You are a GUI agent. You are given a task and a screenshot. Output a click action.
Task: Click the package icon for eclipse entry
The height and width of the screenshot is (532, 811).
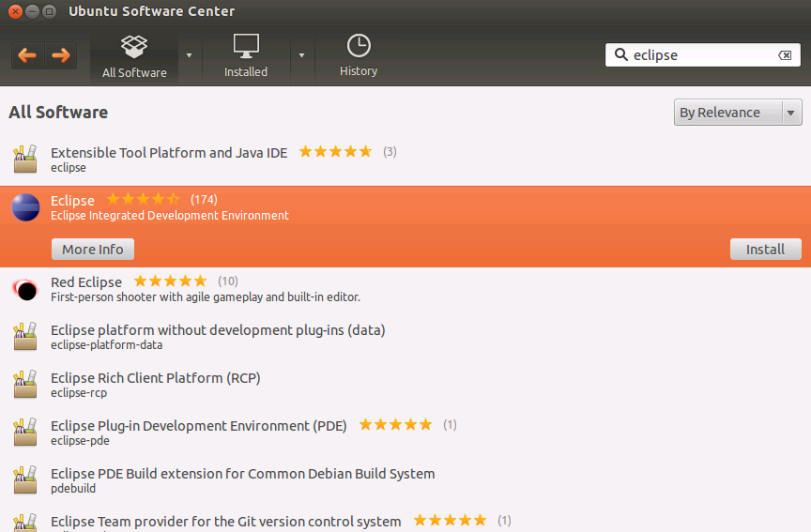pyautogui.click(x=25, y=159)
